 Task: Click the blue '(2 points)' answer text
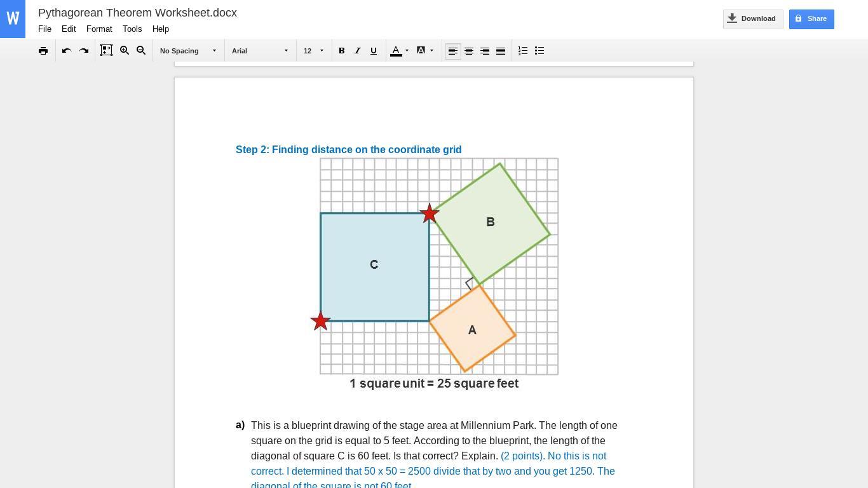(x=522, y=456)
